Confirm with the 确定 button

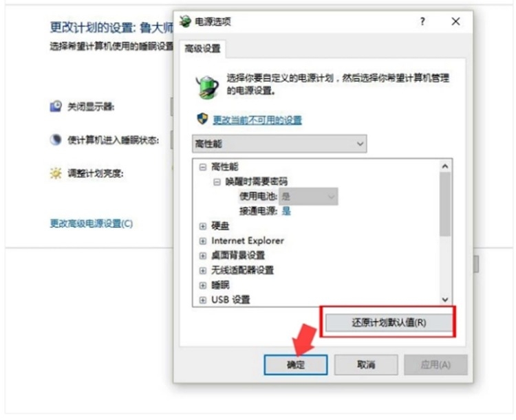click(x=296, y=365)
